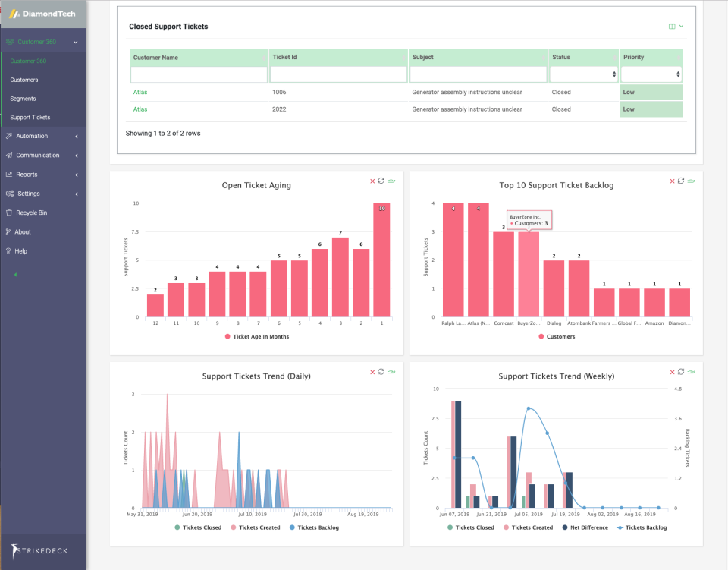728x570 pixels.
Task: Open Atlas customer link for ticket 1006
Action: 140,92
